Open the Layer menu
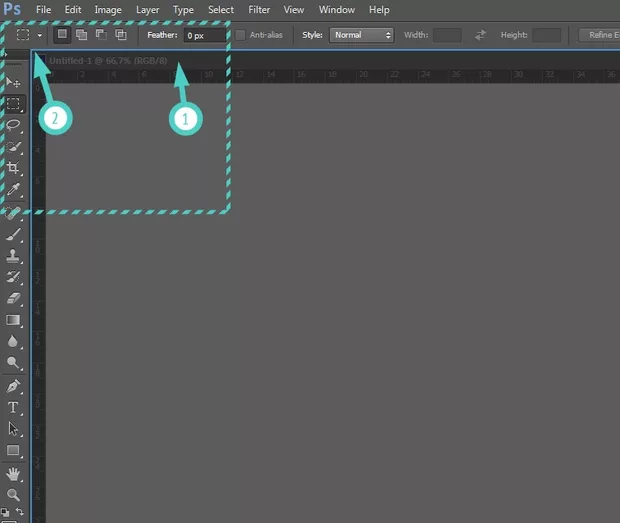 (148, 10)
